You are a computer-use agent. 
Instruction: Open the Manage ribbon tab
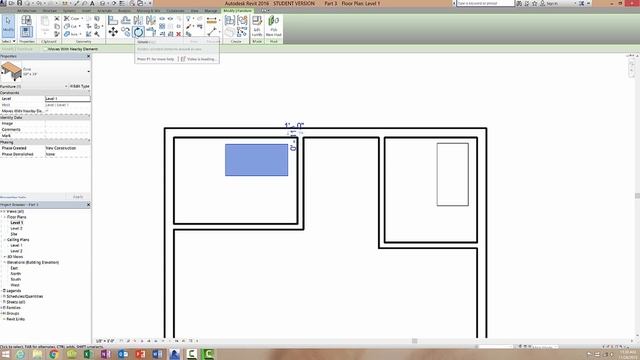click(211, 11)
